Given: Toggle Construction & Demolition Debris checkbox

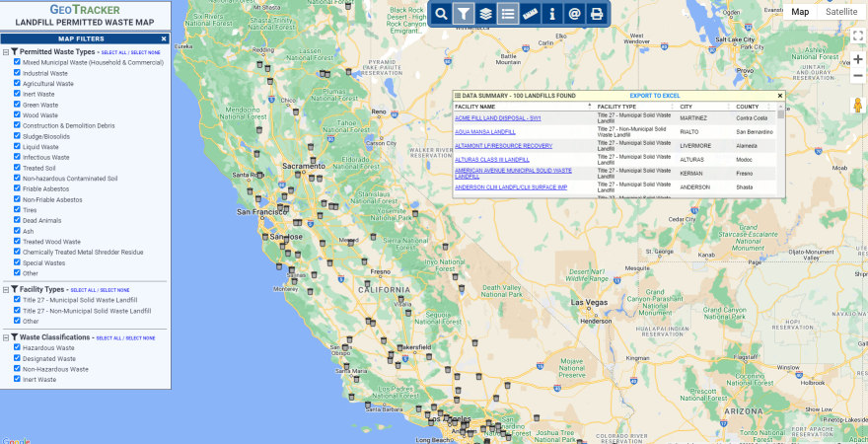Looking at the screenshot, I should point(17,125).
